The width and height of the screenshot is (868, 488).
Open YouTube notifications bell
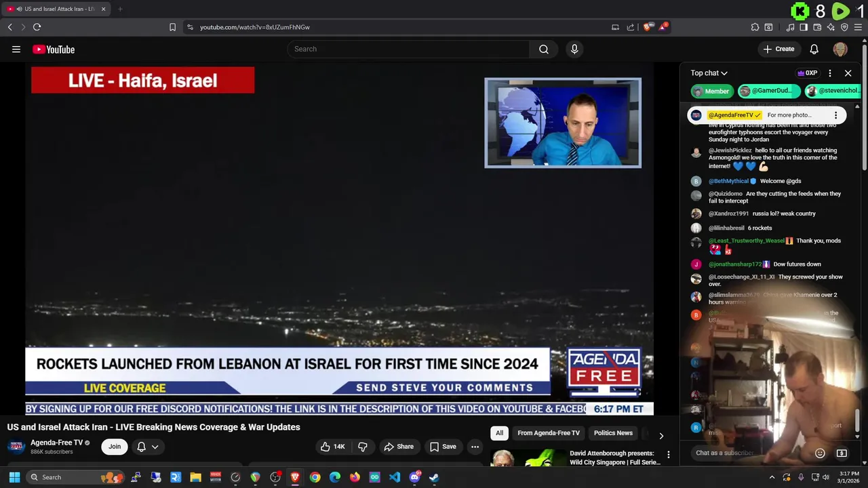coord(814,49)
